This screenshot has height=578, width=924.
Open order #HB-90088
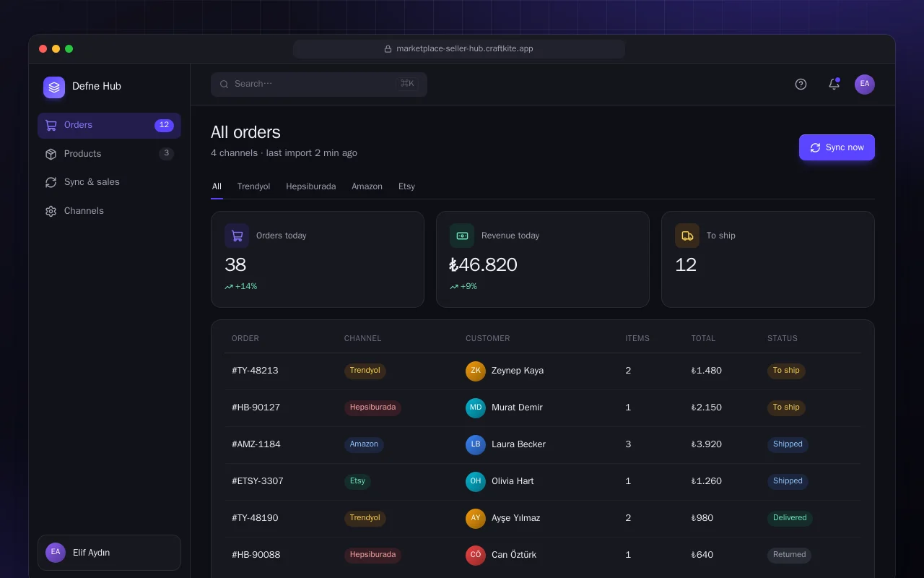[256, 555]
